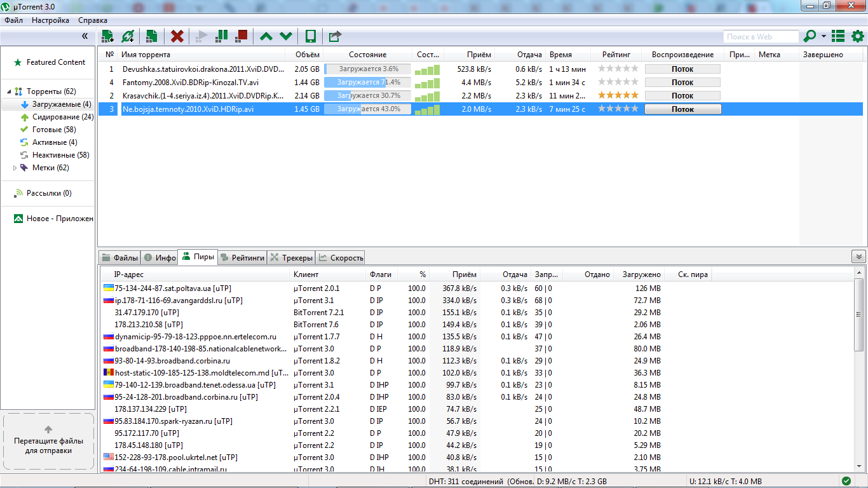Click Поток button for Ne.bojsja.temnoty torrent
The width and height of the screenshot is (868, 488).
point(682,109)
